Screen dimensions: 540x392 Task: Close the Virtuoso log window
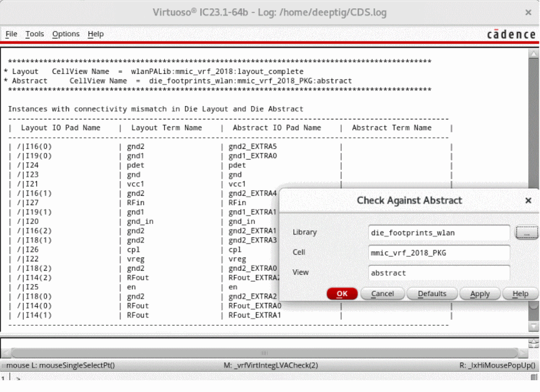click(528, 12)
